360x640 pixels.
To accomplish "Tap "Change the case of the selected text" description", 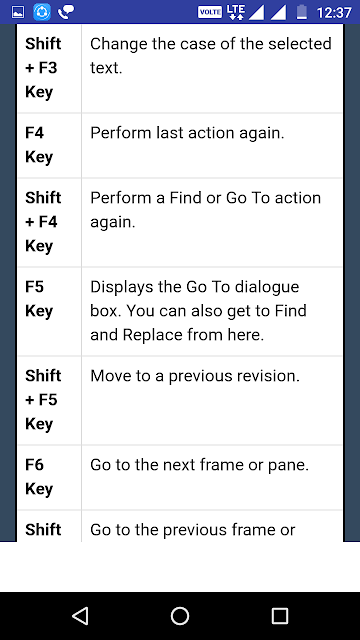I will tap(211, 56).
